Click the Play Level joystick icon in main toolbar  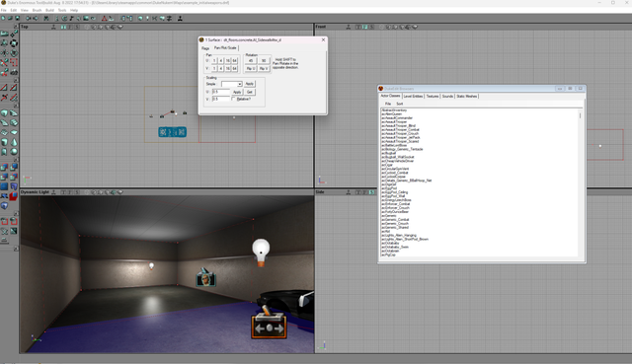[x=180, y=18]
